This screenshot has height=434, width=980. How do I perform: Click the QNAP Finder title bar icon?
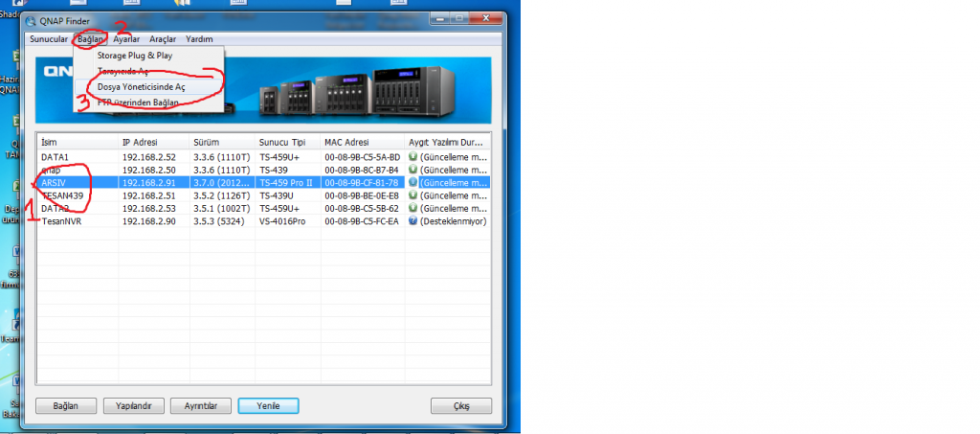32,21
